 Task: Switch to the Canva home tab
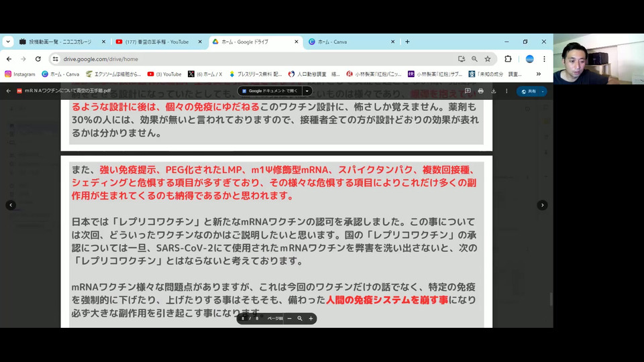(332, 42)
